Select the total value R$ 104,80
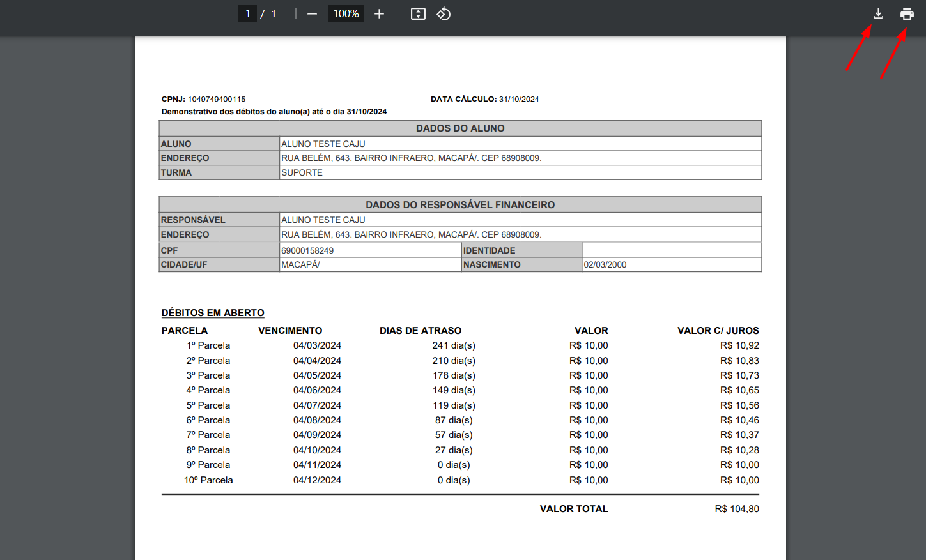The image size is (926, 560). [737, 509]
